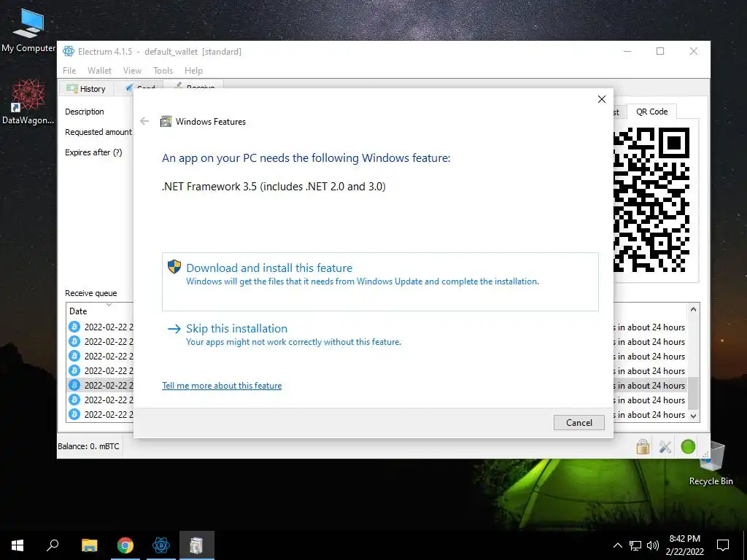Open Electrum View menu
747x560 pixels.
pos(132,71)
